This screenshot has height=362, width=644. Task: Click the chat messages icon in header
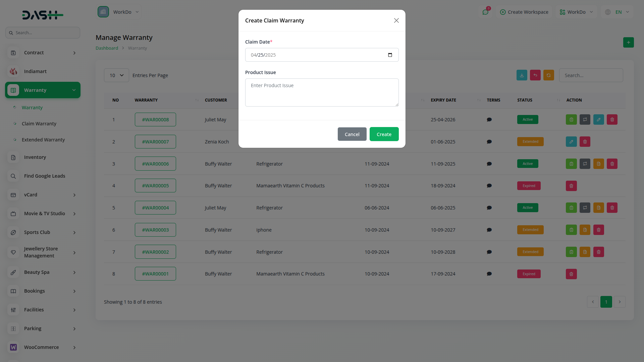point(485,12)
